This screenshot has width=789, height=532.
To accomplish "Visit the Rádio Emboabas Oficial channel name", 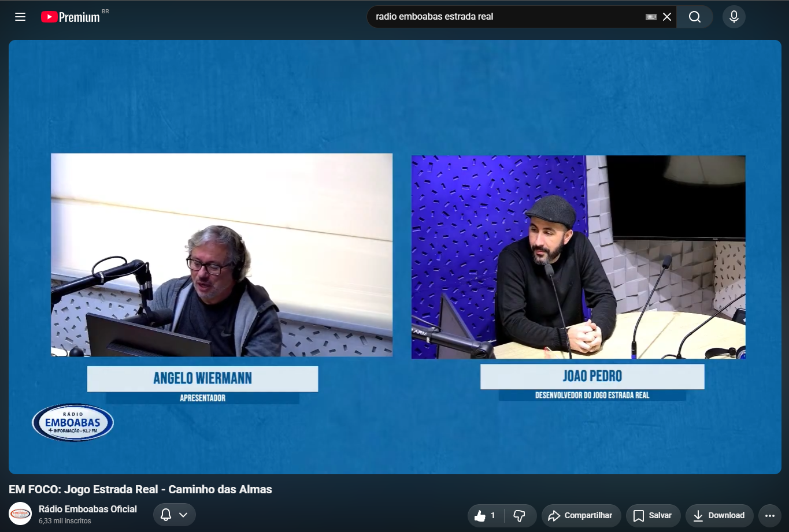I will (x=88, y=509).
